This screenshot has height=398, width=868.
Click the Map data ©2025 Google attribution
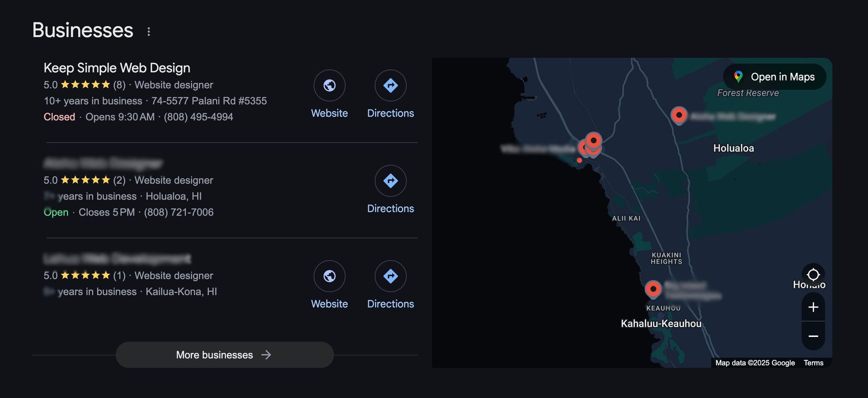coord(755,363)
